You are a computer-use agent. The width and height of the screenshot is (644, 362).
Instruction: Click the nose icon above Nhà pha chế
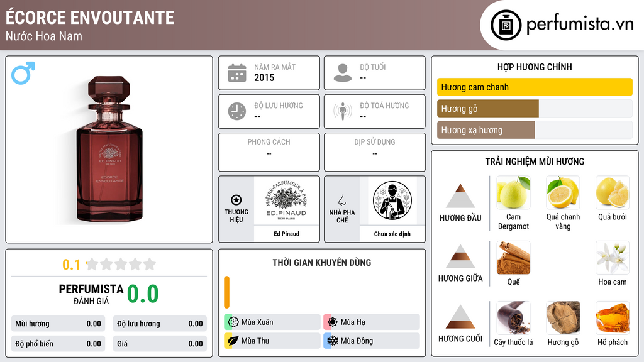(341, 200)
